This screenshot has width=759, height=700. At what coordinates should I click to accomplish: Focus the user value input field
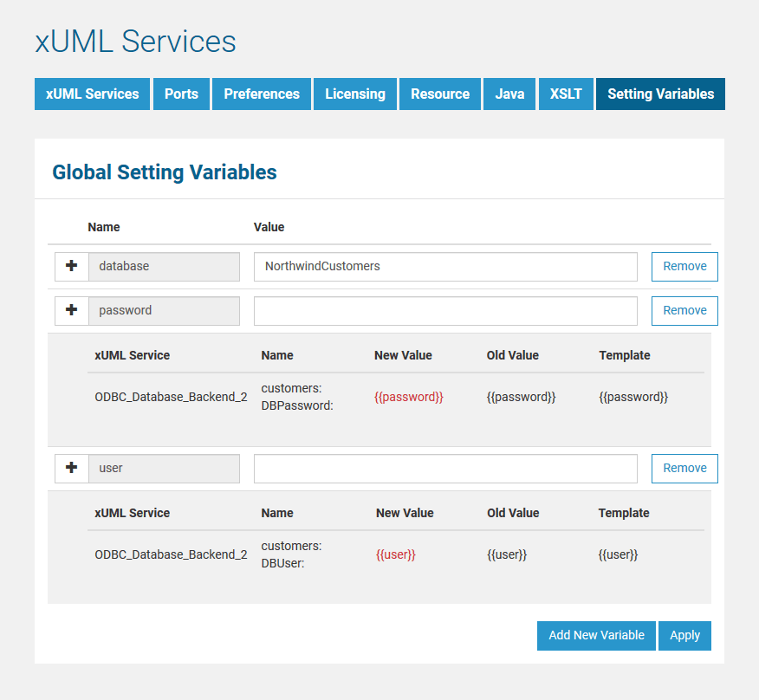click(445, 469)
